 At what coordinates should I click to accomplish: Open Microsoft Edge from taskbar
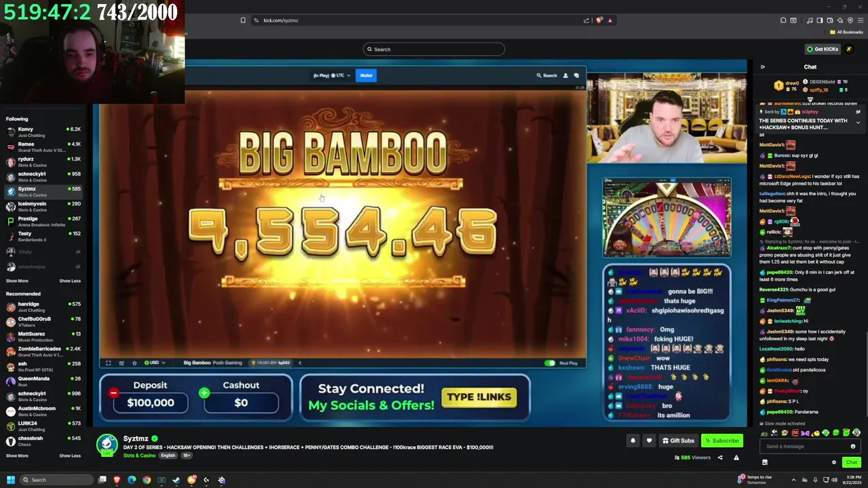pos(132,480)
